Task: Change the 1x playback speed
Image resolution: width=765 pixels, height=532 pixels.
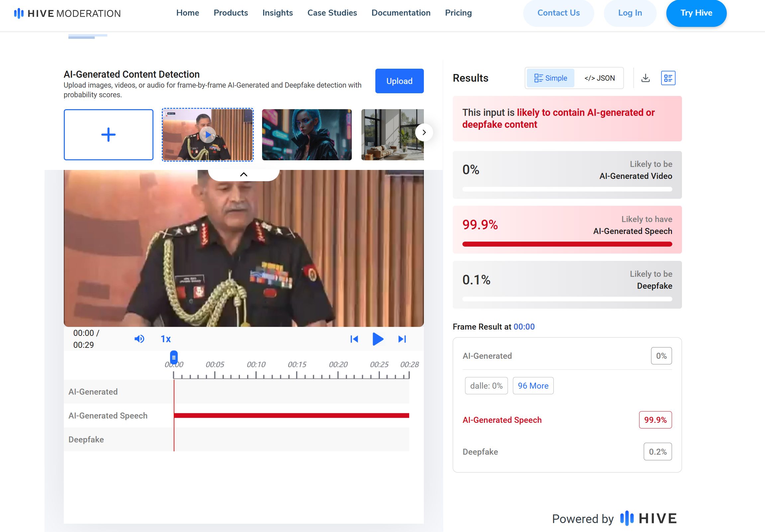Action: 166,339
